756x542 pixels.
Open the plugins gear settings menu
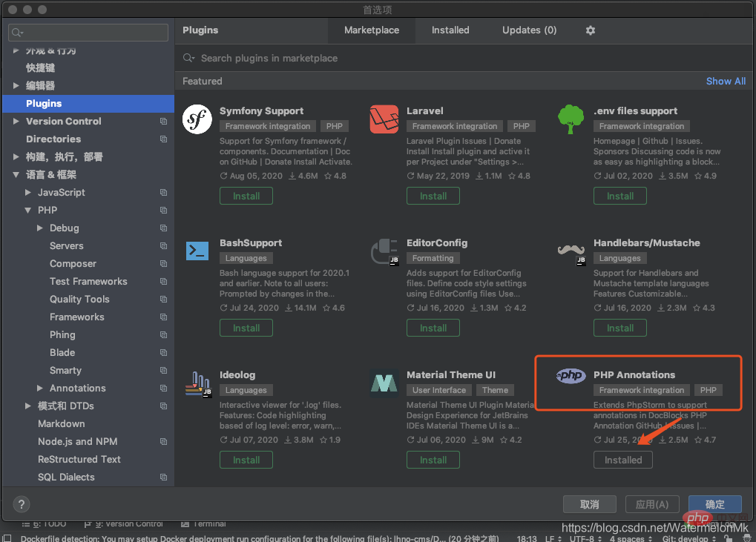click(590, 30)
